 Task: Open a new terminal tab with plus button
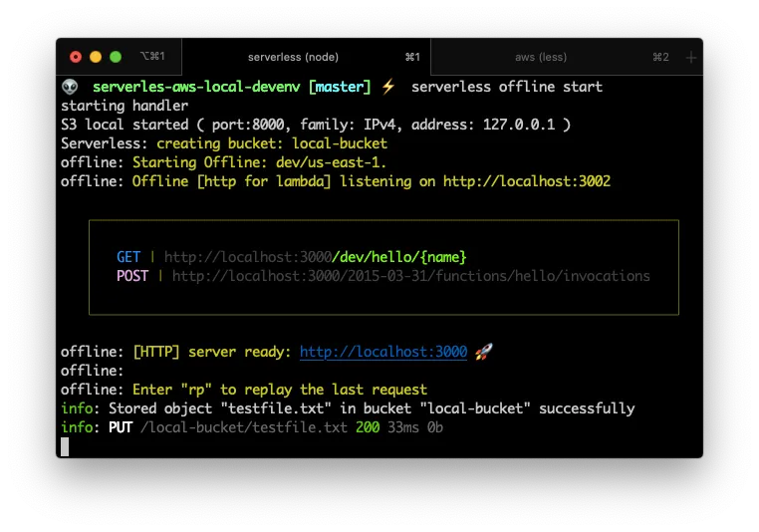coord(691,58)
